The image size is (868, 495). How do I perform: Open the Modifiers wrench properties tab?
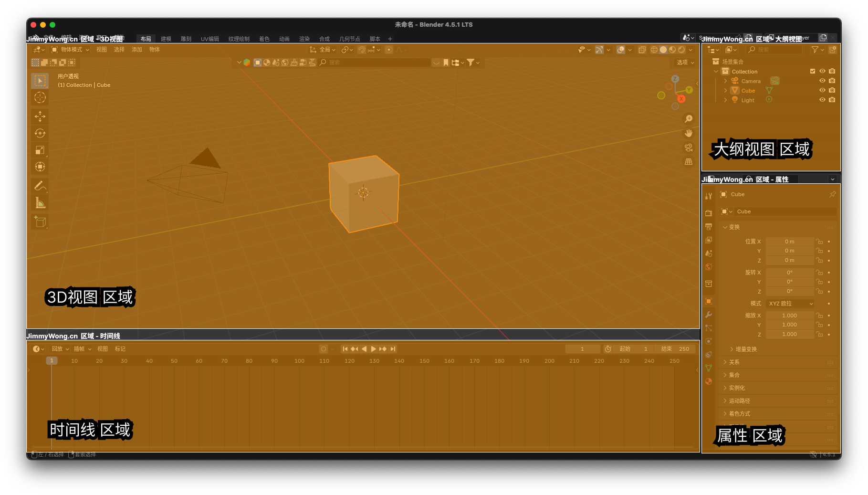(709, 315)
